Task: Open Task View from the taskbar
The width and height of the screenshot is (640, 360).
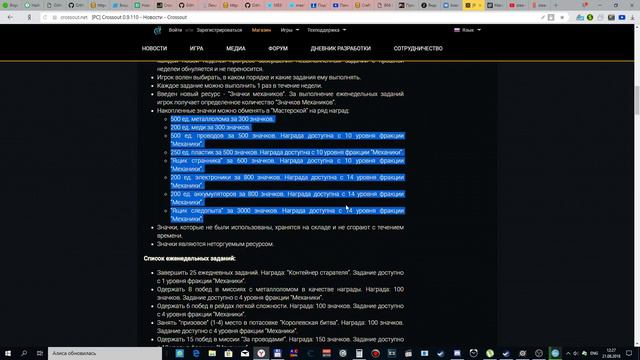Action: click(40, 353)
